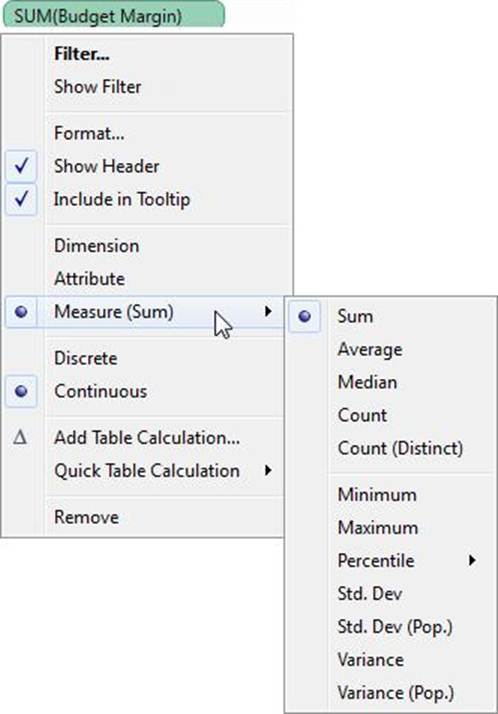Toggle the Show Header checkmark
The height and width of the screenshot is (714, 498).
(x=21, y=166)
